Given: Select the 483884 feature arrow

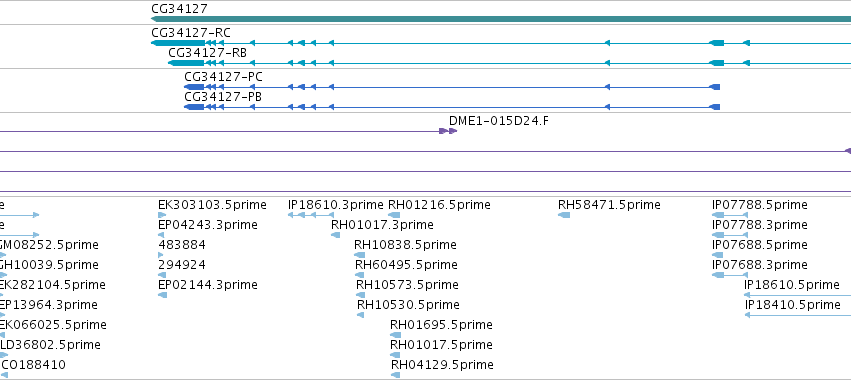Looking at the screenshot, I should 161,255.
